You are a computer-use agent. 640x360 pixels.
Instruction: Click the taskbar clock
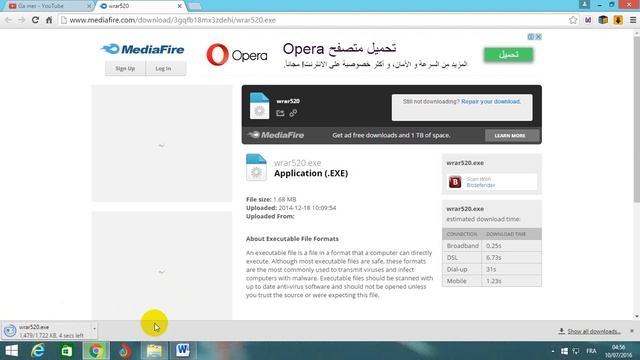(619, 351)
